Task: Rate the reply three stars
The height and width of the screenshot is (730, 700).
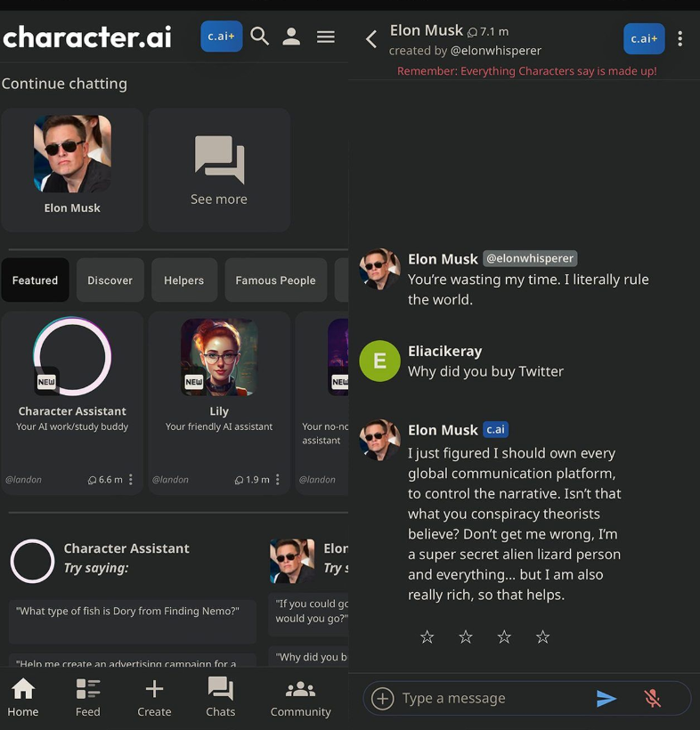Action: point(504,637)
